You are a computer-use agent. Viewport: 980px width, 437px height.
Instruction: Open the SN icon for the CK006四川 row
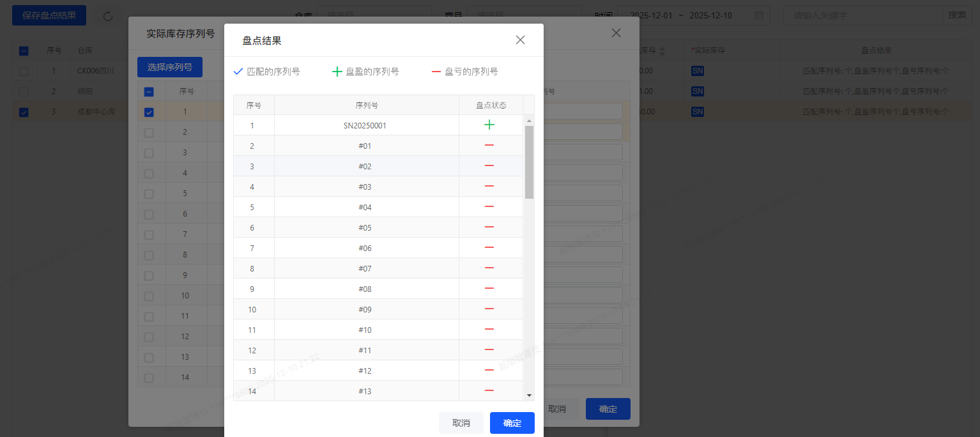point(698,71)
